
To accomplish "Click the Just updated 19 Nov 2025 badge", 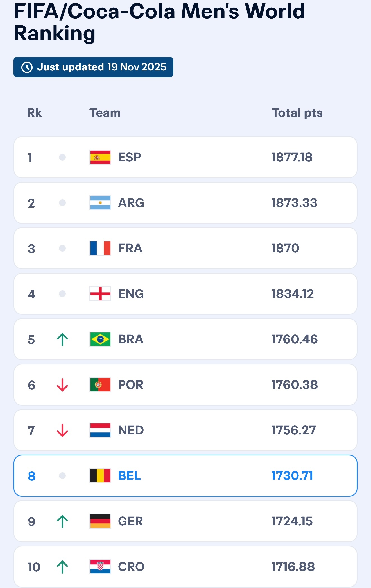I will 93,67.
